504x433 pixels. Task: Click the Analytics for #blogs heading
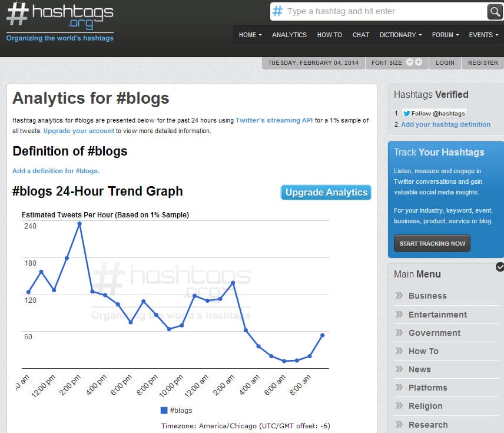click(x=91, y=98)
